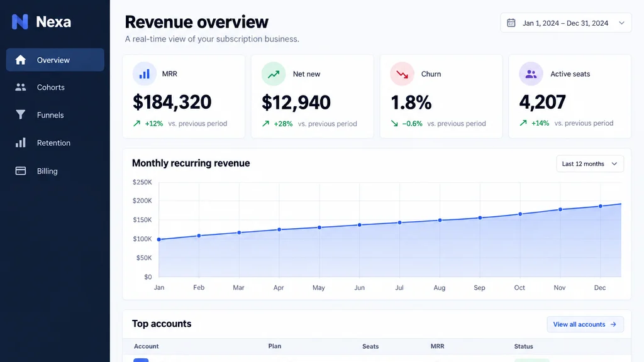The image size is (644, 362).
Task: Expand the Last 12 months dropdown
Action: point(590,164)
